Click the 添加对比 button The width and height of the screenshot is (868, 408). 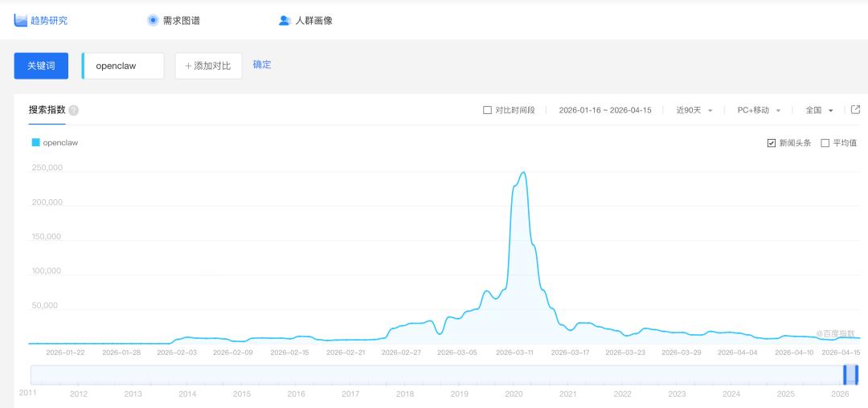(x=208, y=66)
